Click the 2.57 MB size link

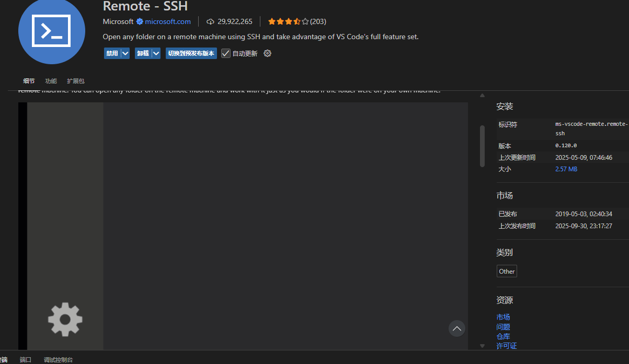point(566,169)
